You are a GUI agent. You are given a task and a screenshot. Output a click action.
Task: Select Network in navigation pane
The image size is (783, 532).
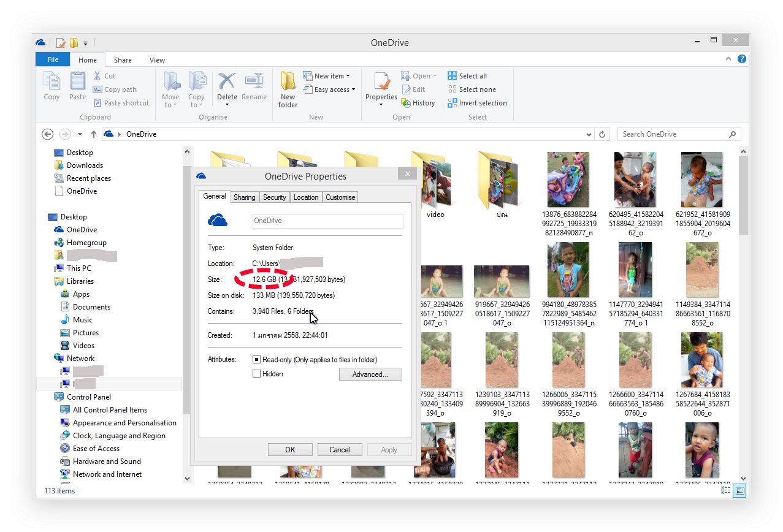point(80,359)
